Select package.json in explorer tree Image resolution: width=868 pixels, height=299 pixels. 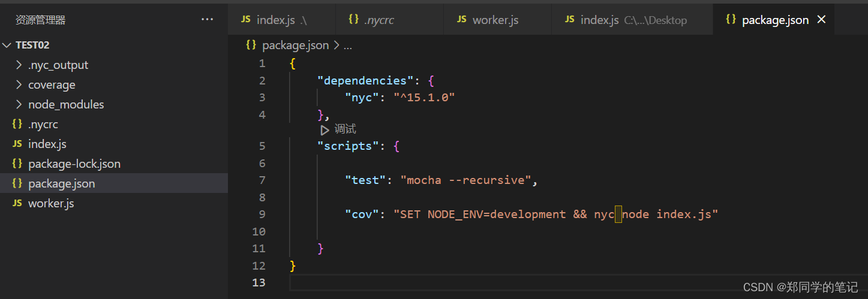coord(114,183)
